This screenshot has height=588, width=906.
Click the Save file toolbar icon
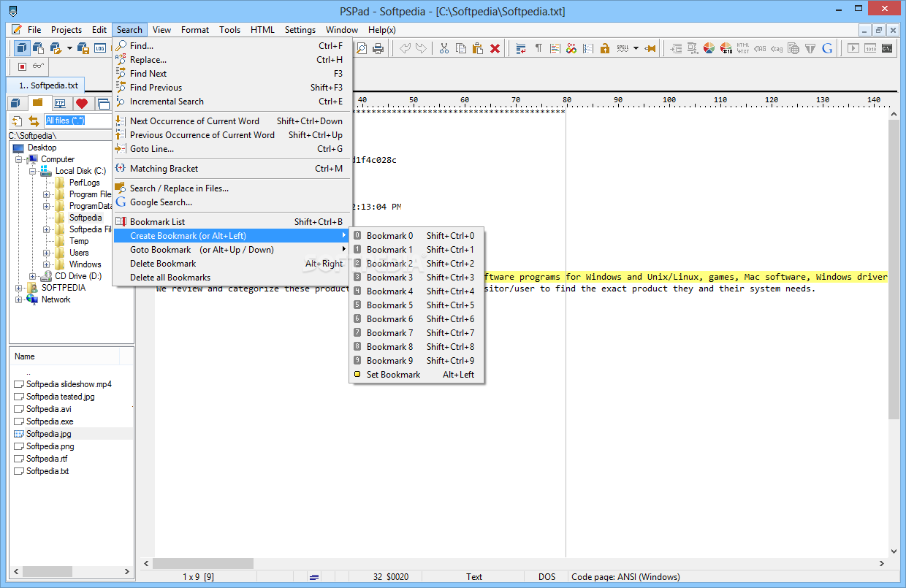83,48
